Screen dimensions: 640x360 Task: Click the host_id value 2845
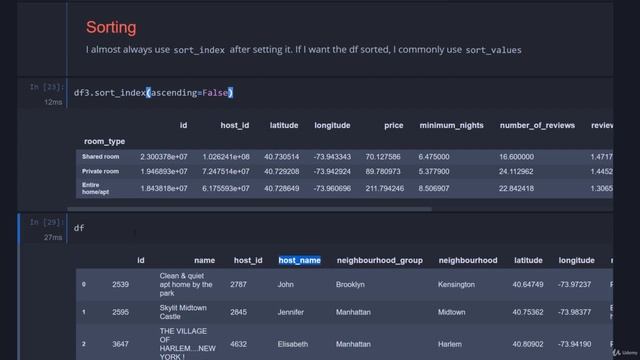238,312
